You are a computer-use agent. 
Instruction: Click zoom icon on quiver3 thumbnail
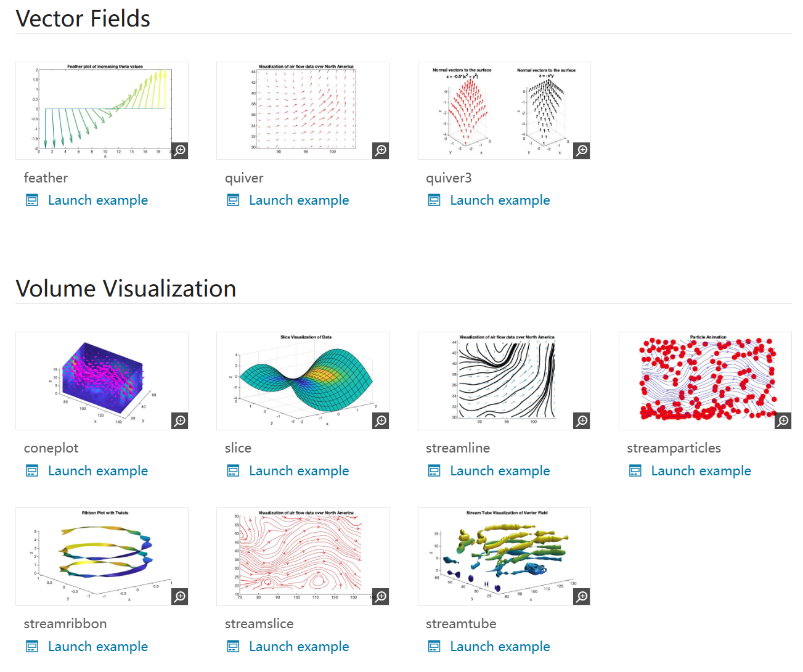(582, 150)
